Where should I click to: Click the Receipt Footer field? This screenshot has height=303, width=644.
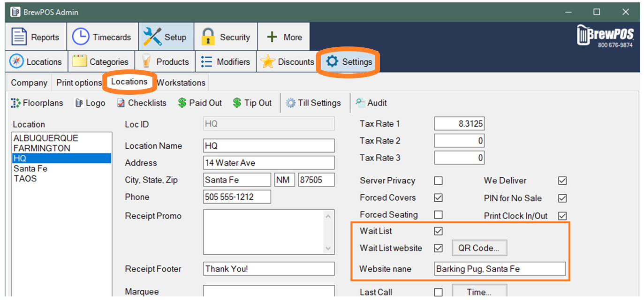tap(269, 269)
